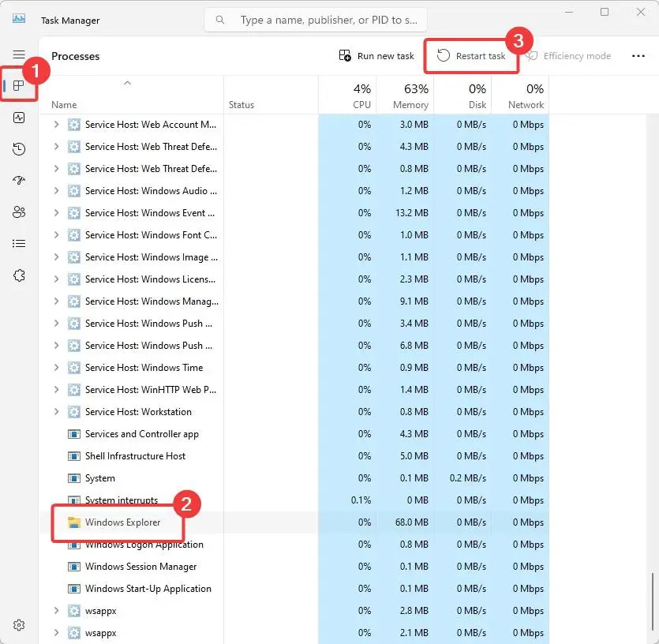Go to the Startup apps page
This screenshot has height=644, width=659.
tap(19, 181)
